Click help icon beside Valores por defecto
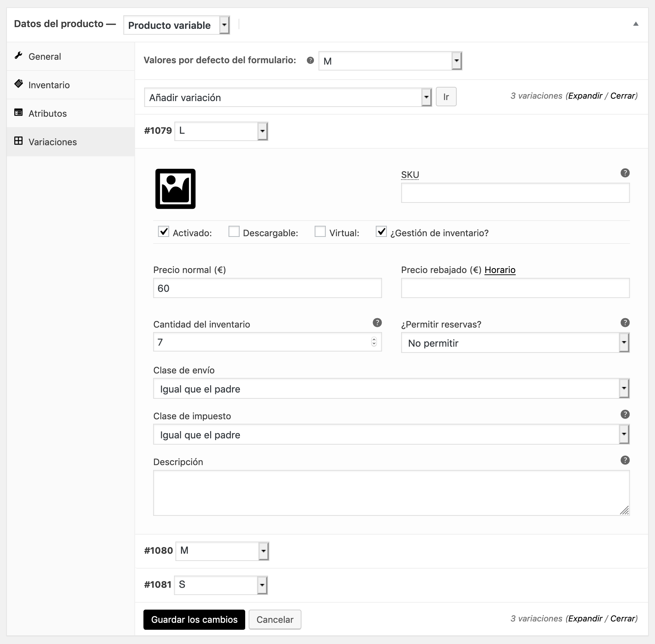Screen dimensions: 655x644 tap(310, 60)
